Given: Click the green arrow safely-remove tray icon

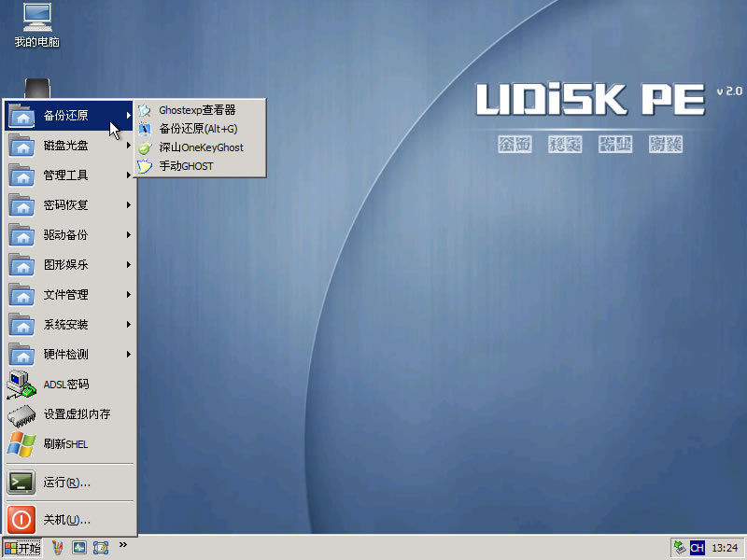Looking at the screenshot, I should (x=680, y=548).
